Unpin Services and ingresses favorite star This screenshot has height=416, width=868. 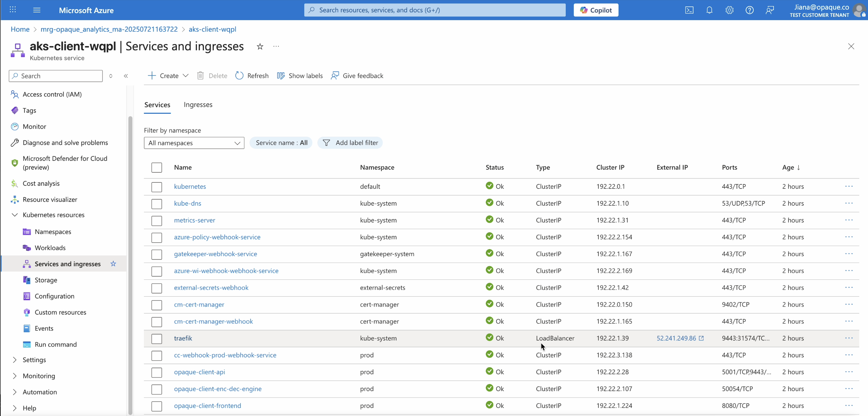[113, 264]
